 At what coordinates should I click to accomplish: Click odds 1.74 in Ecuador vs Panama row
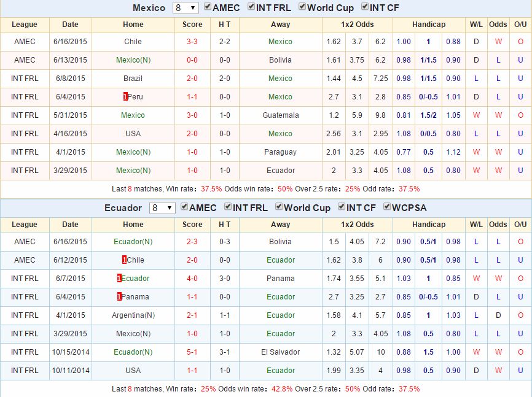[334, 279]
